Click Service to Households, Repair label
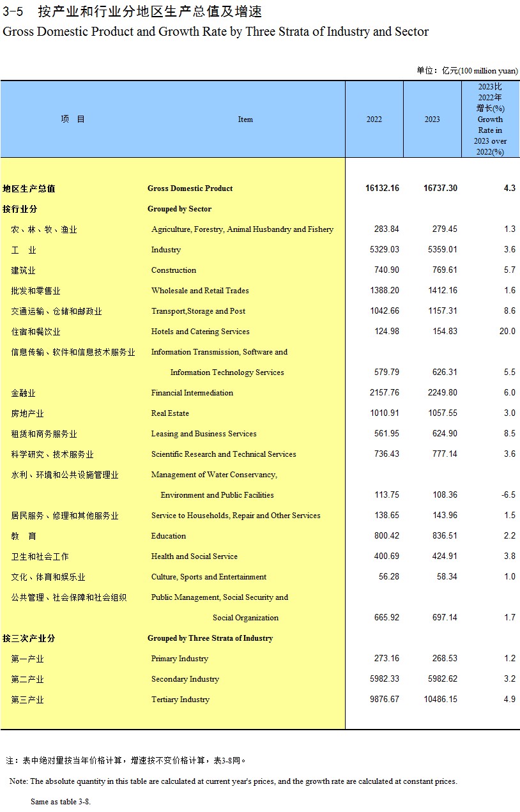The width and height of the screenshot is (520, 812). click(236, 516)
